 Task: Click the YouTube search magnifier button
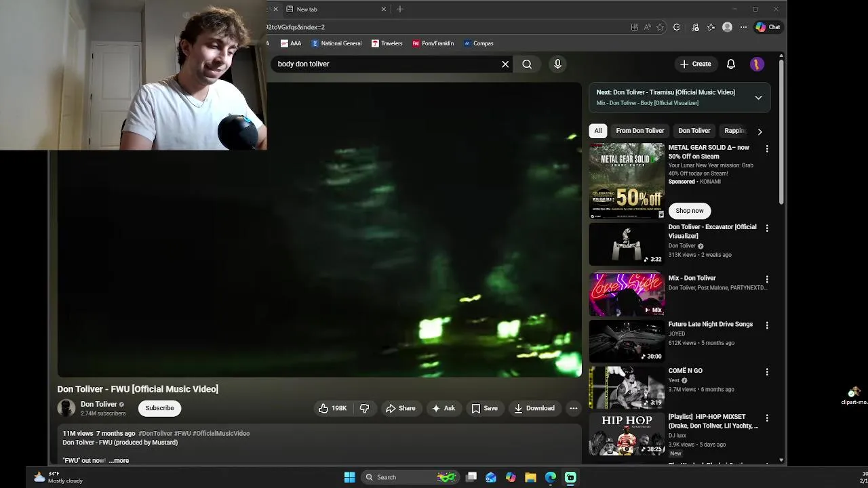(527, 64)
